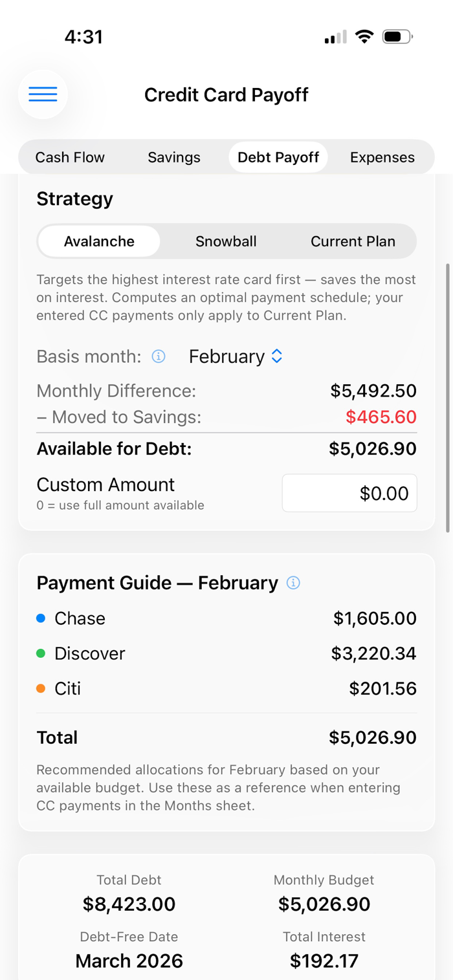Open the Savings tab

174,157
